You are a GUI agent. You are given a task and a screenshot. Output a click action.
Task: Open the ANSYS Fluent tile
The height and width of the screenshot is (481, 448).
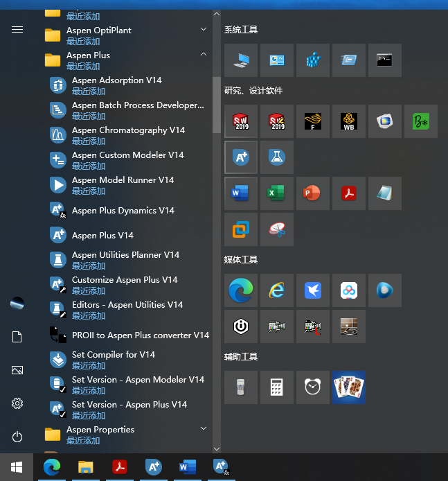313,121
